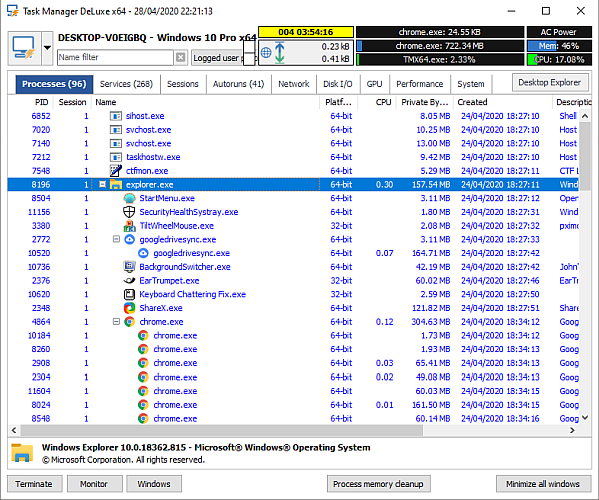The height and width of the screenshot is (500, 599).
Task: Click chrome icon for PID 10184
Action: point(143,335)
